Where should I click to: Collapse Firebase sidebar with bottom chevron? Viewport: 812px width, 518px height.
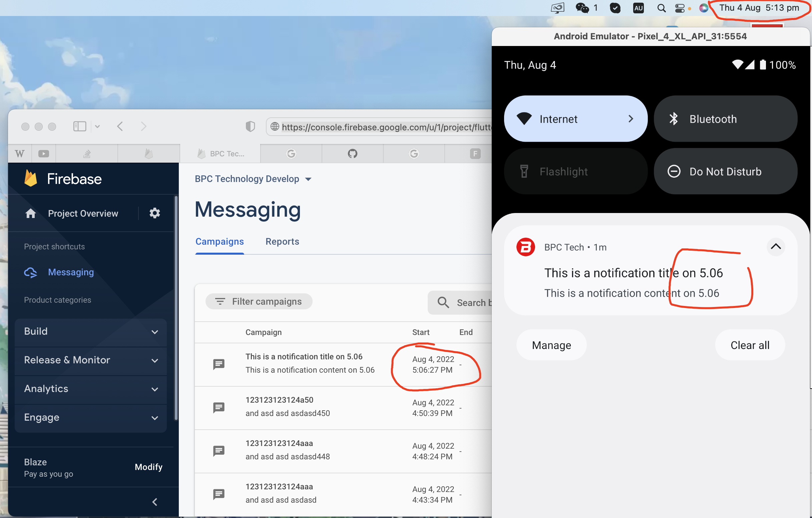click(155, 502)
